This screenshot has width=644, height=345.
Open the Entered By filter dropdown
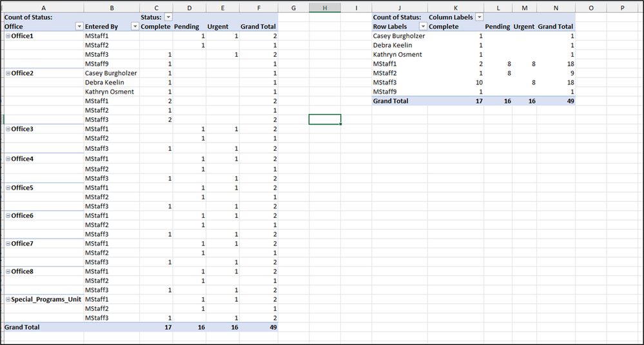tap(135, 26)
